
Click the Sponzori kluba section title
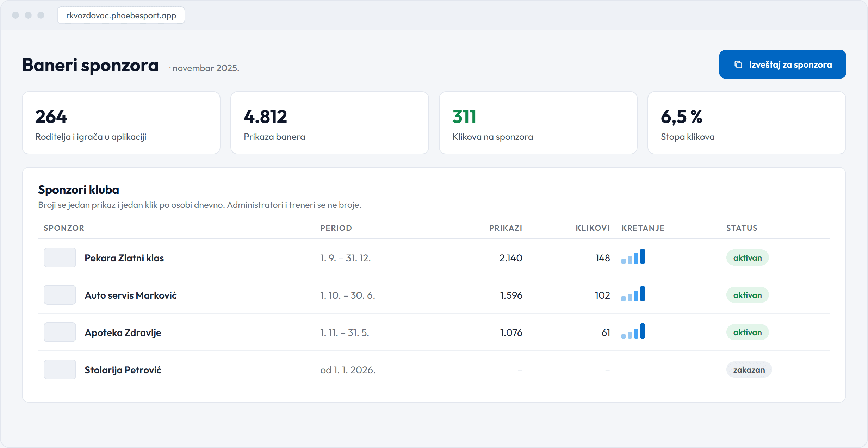tap(79, 189)
